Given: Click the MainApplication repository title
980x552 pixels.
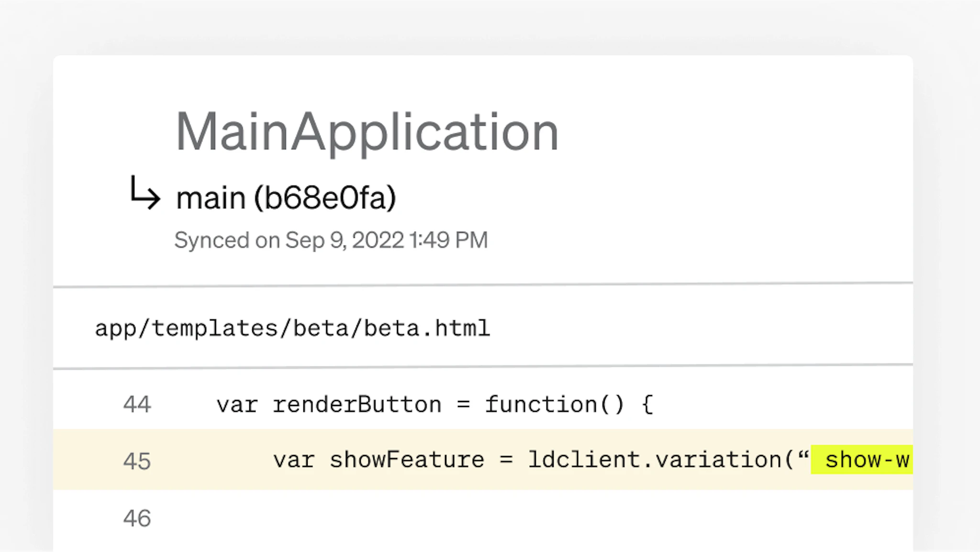Looking at the screenshot, I should pyautogui.click(x=367, y=132).
